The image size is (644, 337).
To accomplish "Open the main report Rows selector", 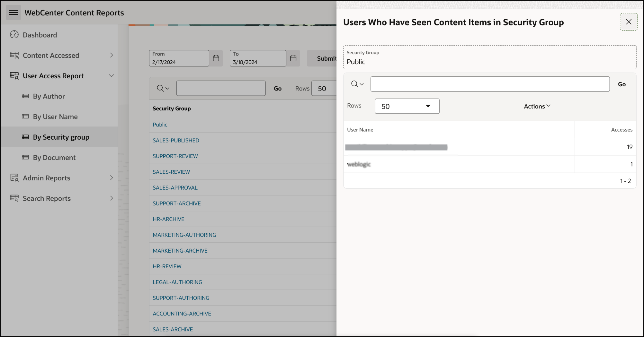I will coord(324,89).
